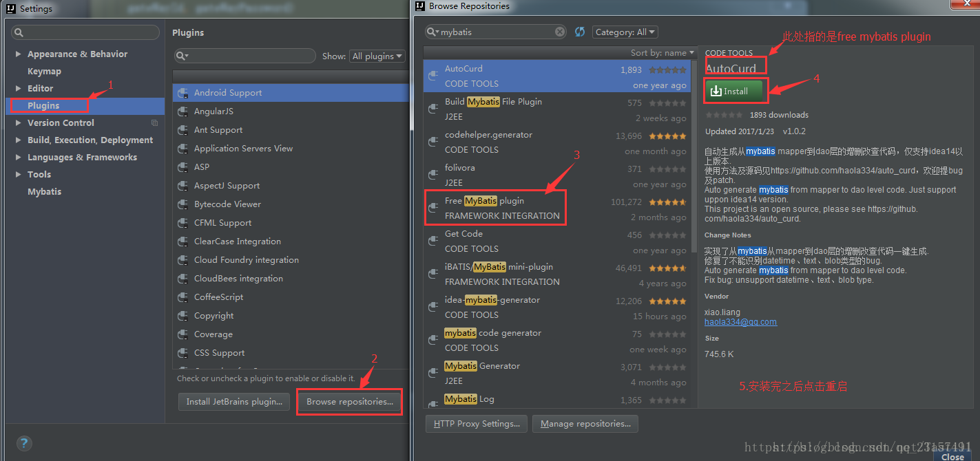
Task: Open the Show All plugins dropdown
Action: 377,56
